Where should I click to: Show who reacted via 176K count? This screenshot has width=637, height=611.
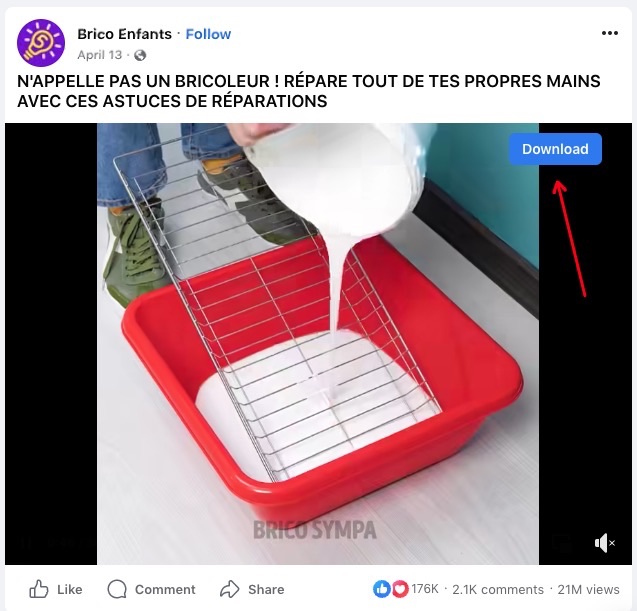(425, 589)
